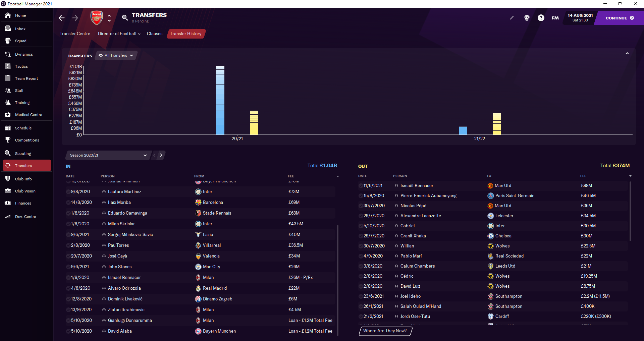The height and width of the screenshot is (341, 644).
Task: Click the IN table scrollbar
Action: tap(337, 280)
